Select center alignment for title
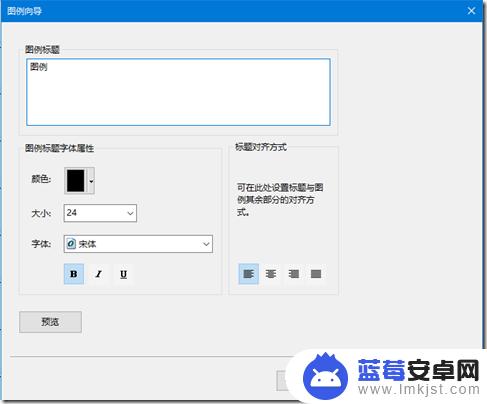The width and height of the screenshot is (487, 404). [x=271, y=274]
